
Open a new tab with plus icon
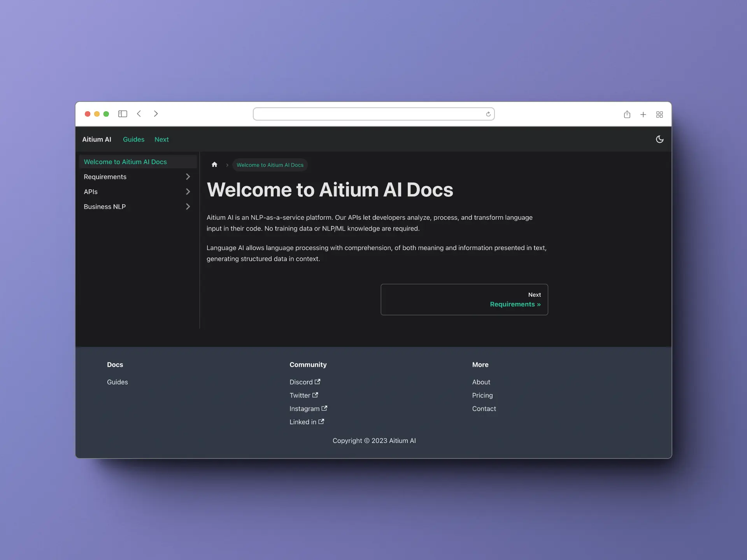coord(643,114)
